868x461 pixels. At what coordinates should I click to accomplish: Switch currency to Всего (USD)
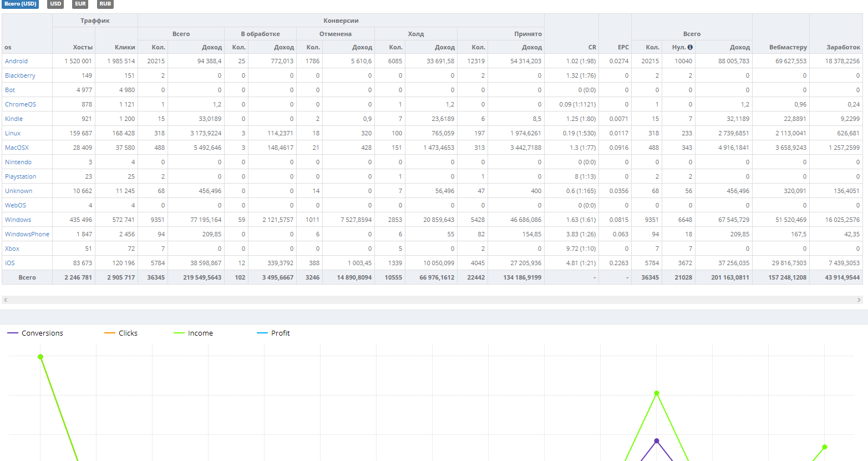(x=21, y=4)
